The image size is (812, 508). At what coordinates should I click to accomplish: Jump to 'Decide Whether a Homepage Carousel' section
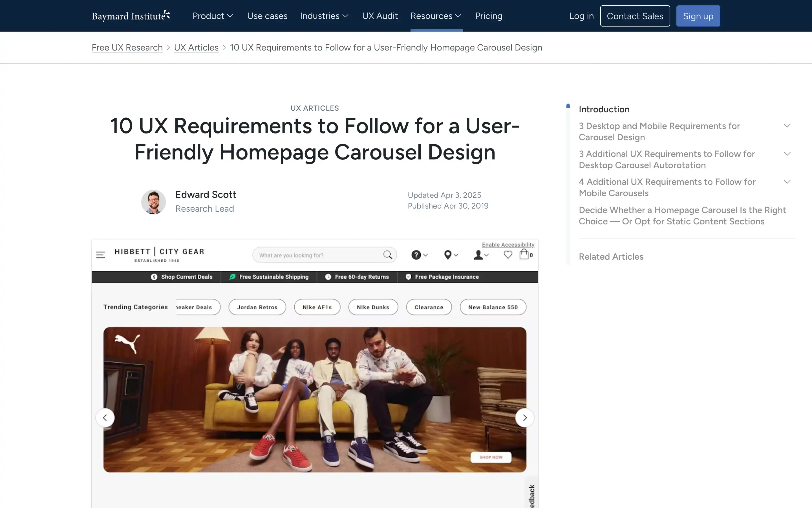pos(682,216)
